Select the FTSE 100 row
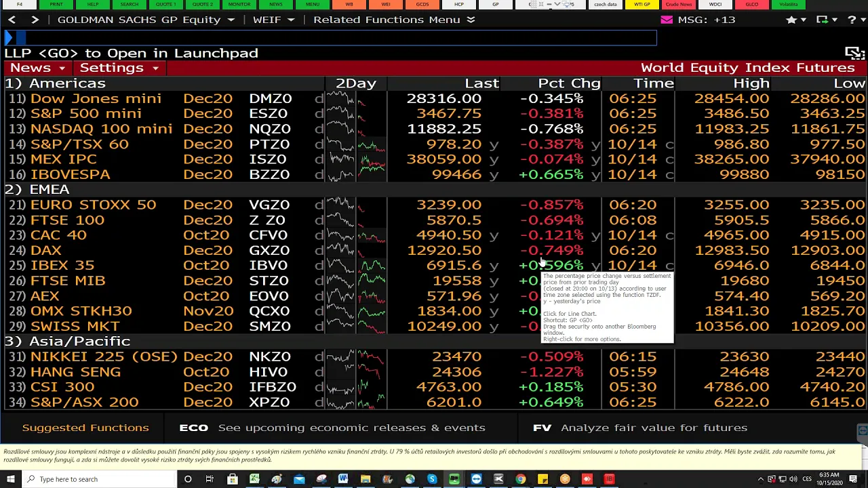This screenshot has height=488, width=868. point(434,220)
